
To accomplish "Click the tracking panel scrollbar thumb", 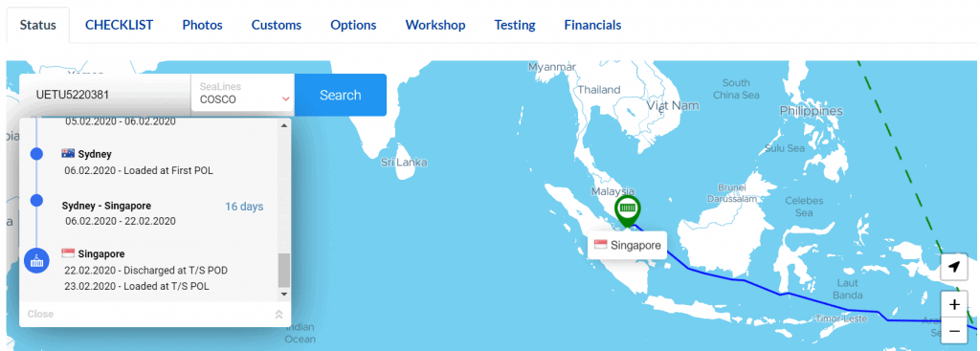I will tap(283, 271).
